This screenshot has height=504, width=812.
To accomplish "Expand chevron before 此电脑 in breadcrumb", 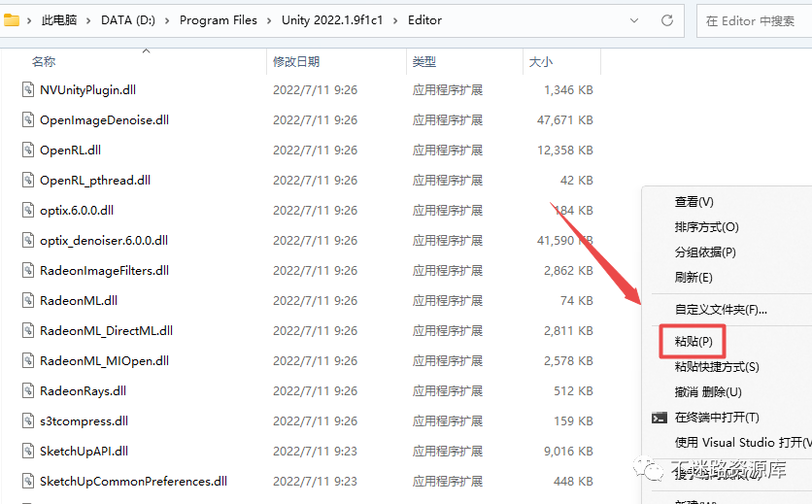I will [x=29, y=20].
